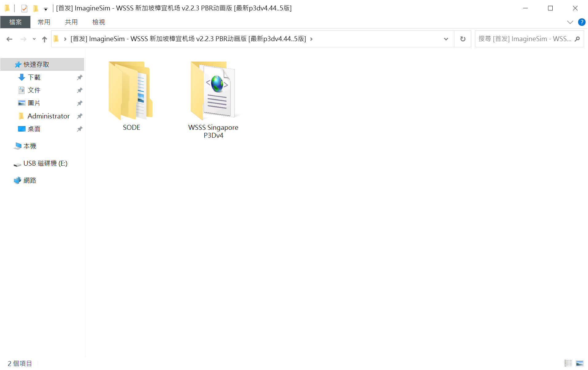588x370 pixels.
Task: Open recent locations dropdown arrow
Action: click(x=34, y=39)
